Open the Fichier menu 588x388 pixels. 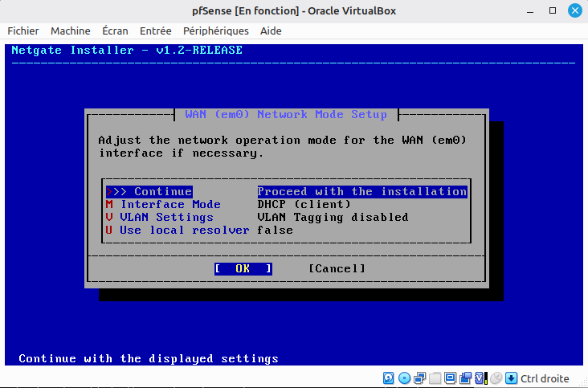click(23, 31)
